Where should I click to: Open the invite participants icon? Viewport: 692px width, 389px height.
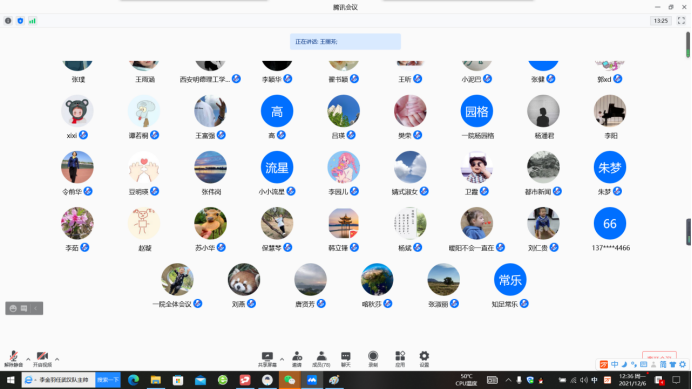coord(297,359)
